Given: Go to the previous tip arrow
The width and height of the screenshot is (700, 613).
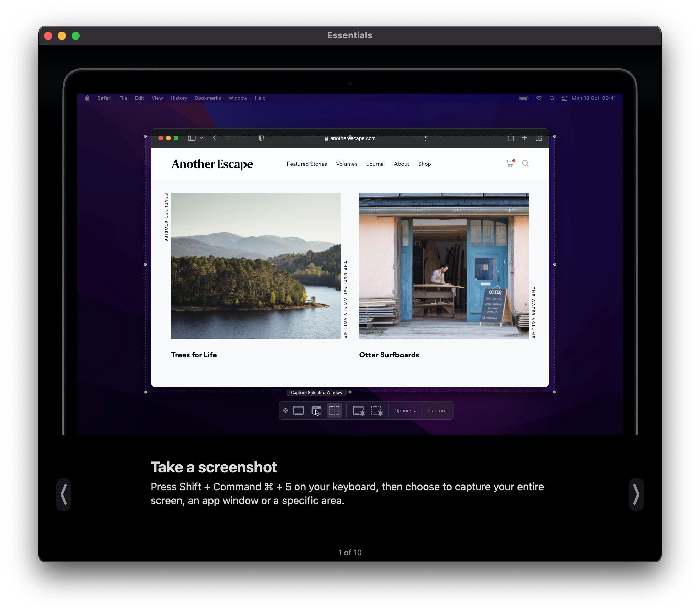Looking at the screenshot, I should point(64,494).
